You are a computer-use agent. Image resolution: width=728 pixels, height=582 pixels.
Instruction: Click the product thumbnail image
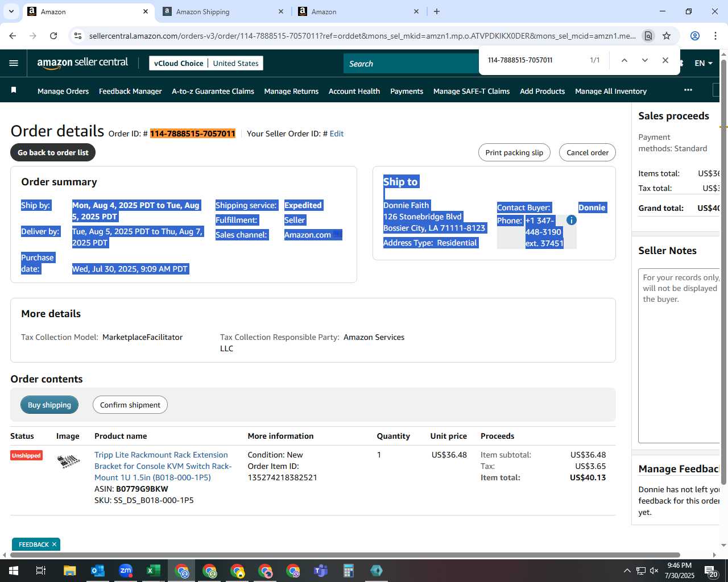(x=68, y=461)
